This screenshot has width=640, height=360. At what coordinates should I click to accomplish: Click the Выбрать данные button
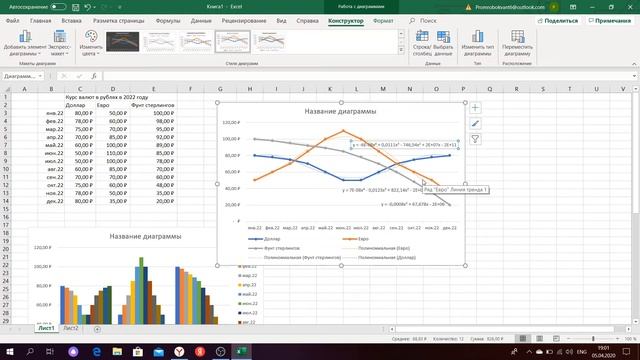coord(443,43)
